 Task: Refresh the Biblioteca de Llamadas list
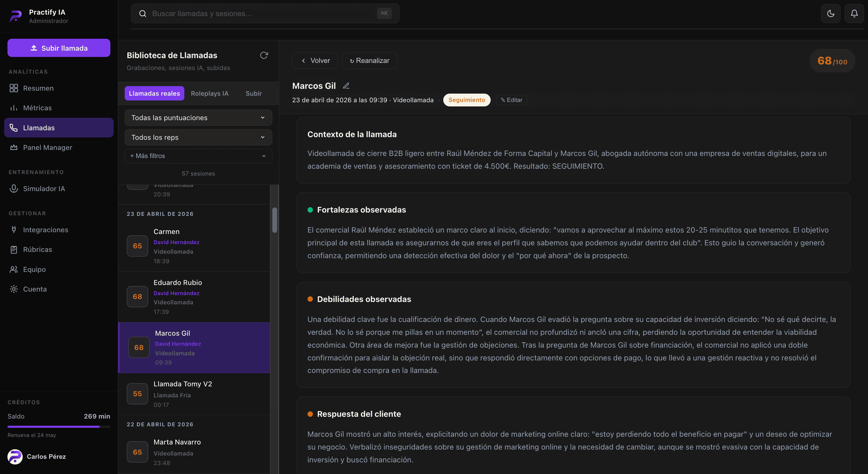[264, 55]
